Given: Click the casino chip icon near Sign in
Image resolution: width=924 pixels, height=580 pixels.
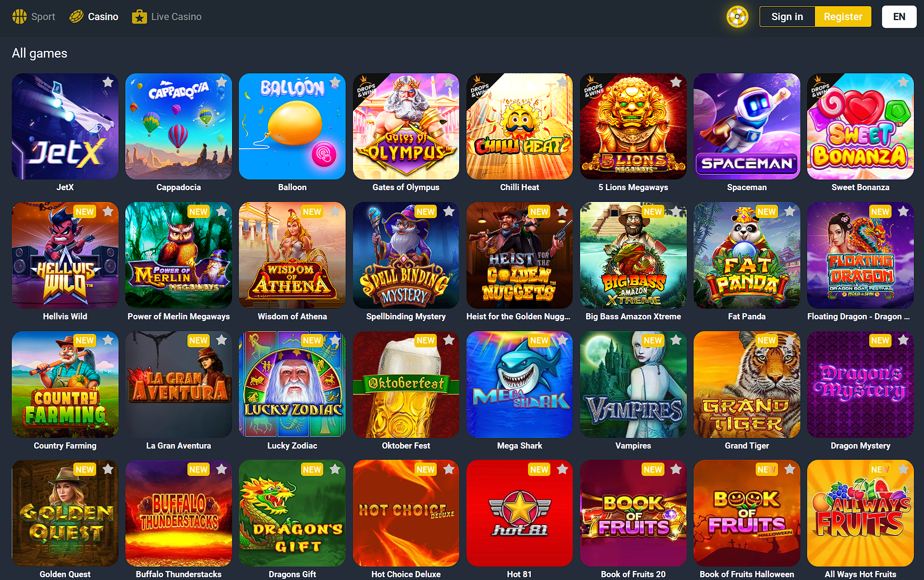Looking at the screenshot, I should (x=737, y=17).
